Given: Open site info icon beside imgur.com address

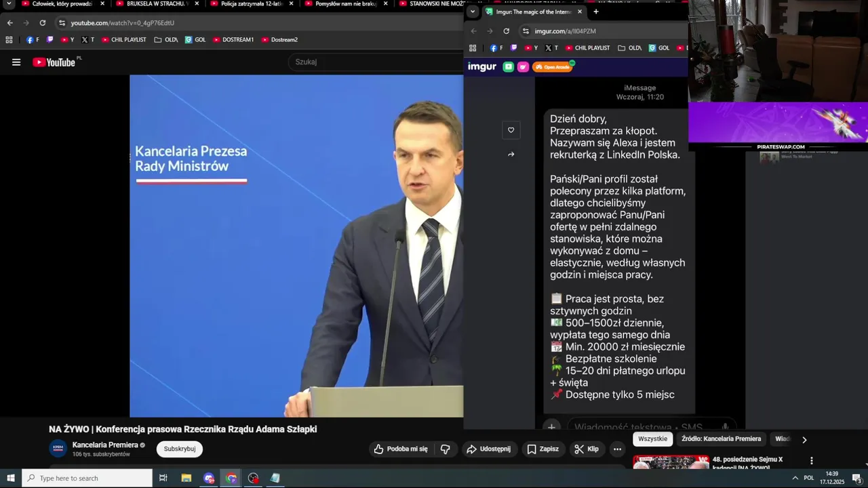Looking at the screenshot, I should [x=526, y=31].
